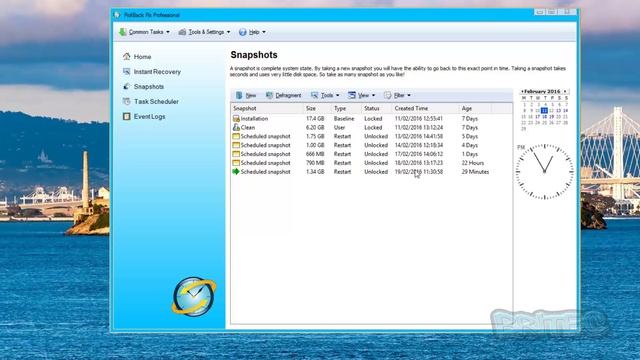Open the Help menu
Image resolution: width=640 pixels, height=360 pixels.
click(x=252, y=32)
